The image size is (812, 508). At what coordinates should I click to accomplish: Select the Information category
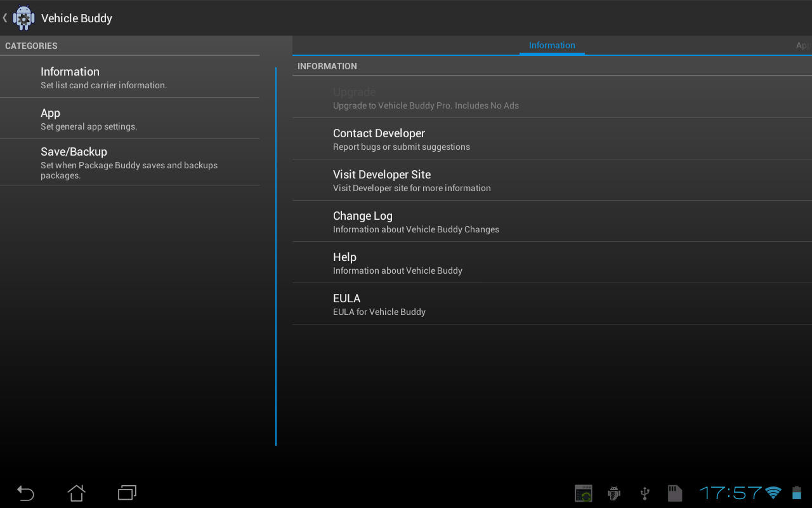click(129, 77)
